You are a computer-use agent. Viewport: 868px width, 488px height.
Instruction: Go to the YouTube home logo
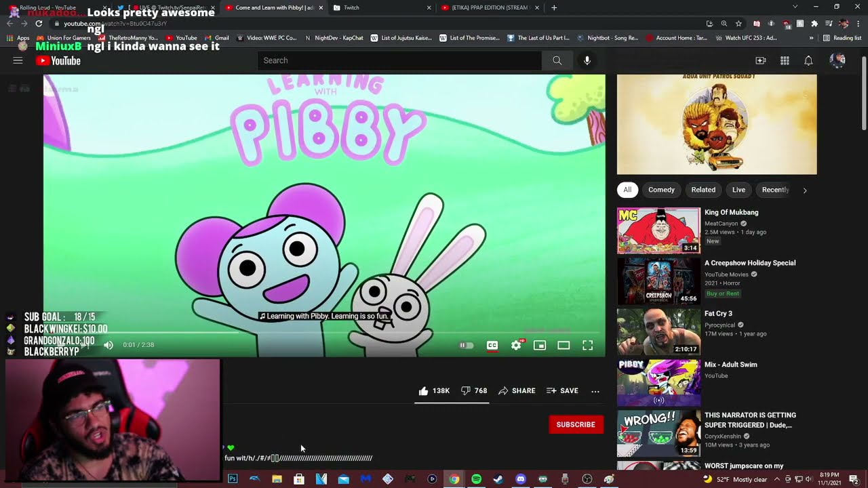click(x=58, y=60)
